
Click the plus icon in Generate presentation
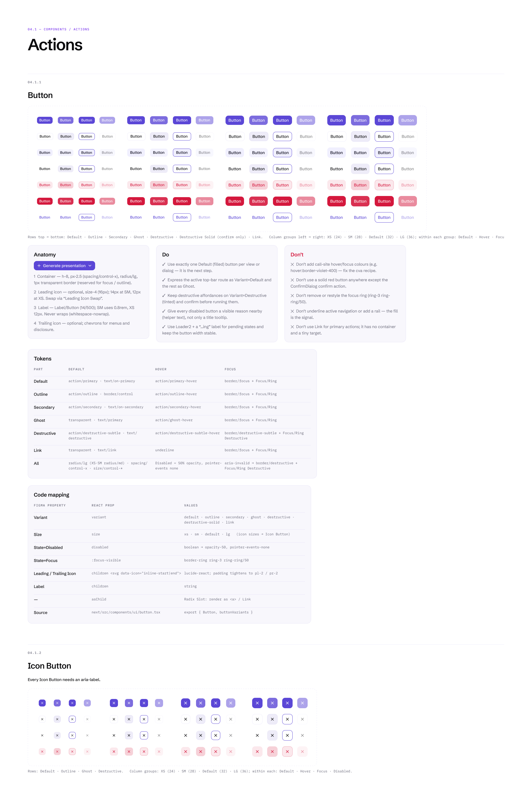click(x=39, y=266)
